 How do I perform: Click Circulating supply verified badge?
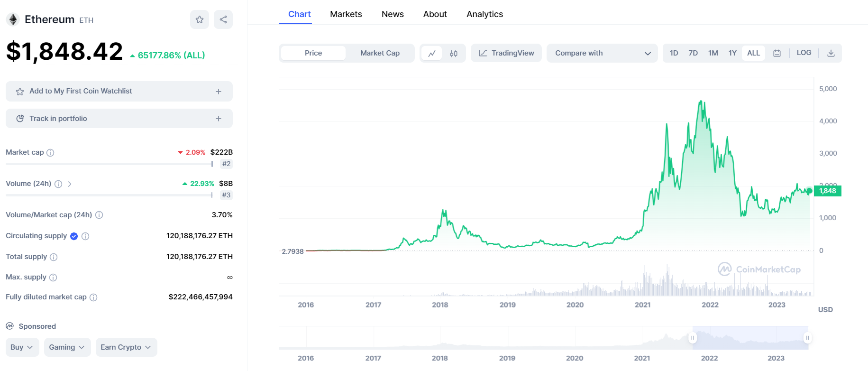(x=74, y=236)
